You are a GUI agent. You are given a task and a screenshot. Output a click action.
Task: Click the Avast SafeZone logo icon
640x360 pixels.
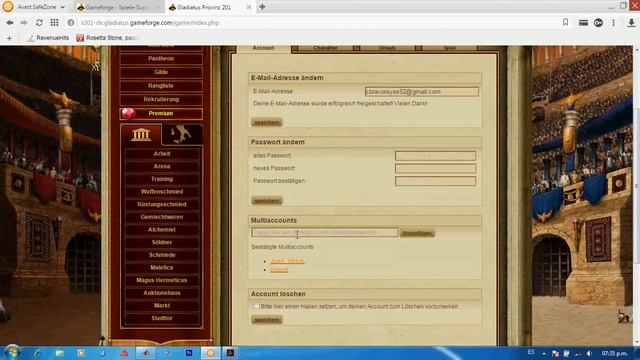coord(8,7)
